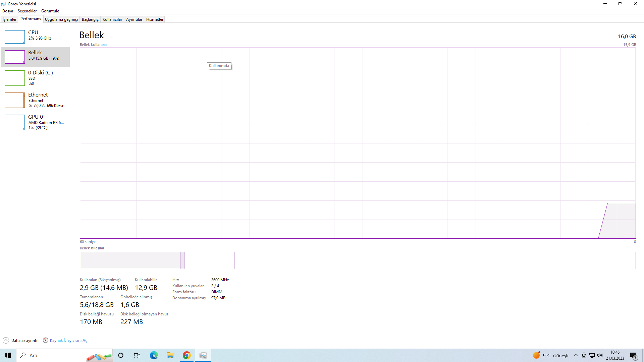The width and height of the screenshot is (644, 362).
Task: Click the Kaynak İzleyicisini Aç link
Action: click(x=68, y=341)
